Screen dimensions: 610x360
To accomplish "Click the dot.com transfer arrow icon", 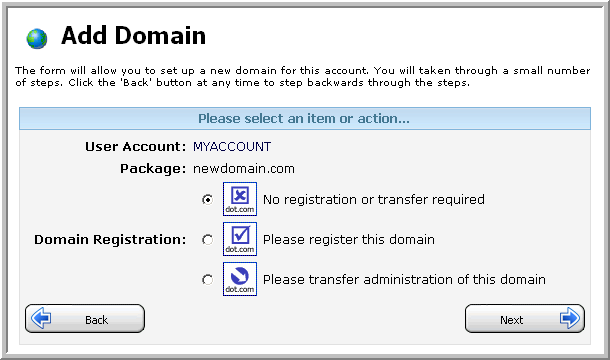I will (x=240, y=279).
